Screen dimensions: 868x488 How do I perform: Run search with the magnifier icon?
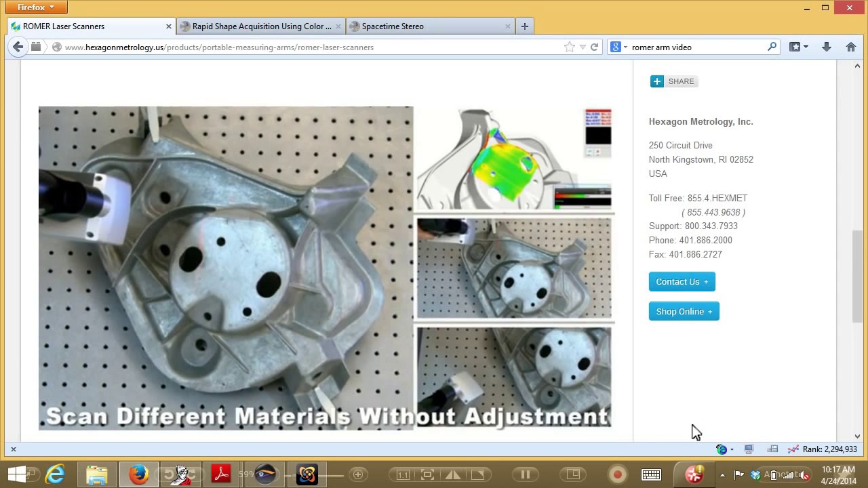[x=772, y=47]
